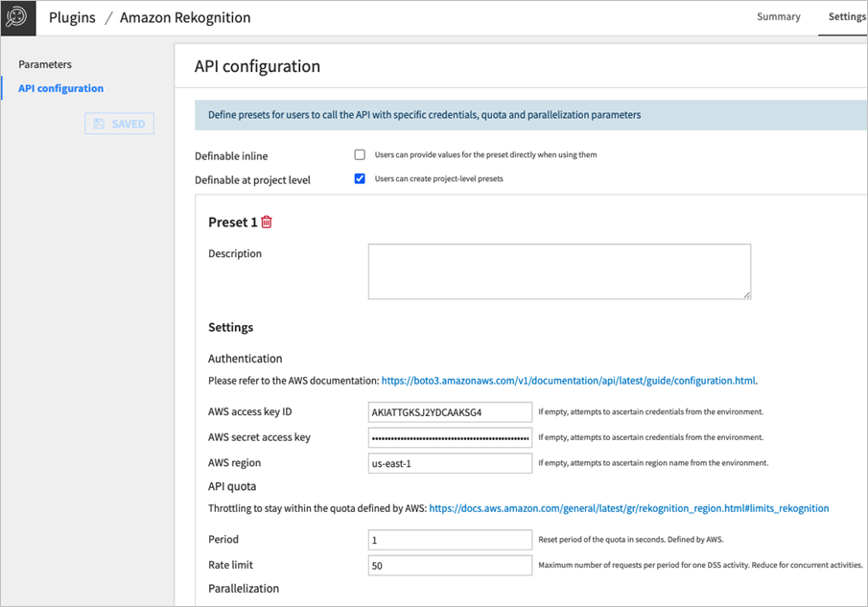Click the 'Maximum number of requests per period' hint
This screenshot has height=607, width=868.
pos(701,565)
